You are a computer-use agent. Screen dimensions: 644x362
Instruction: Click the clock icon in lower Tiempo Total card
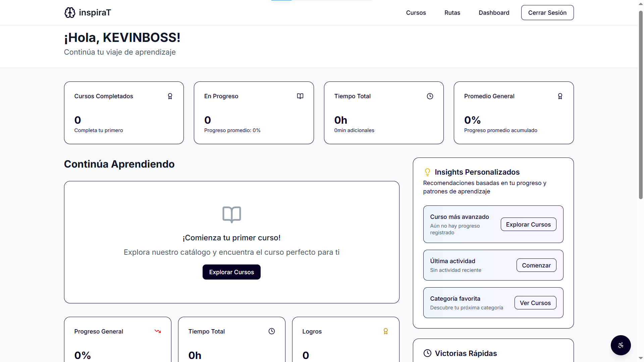(x=272, y=331)
